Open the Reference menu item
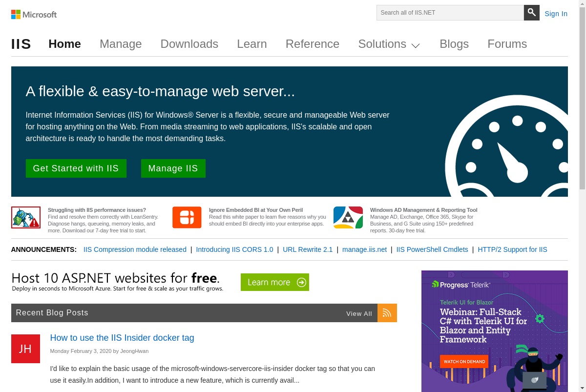This screenshot has width=586, height=392. point(313,44)
